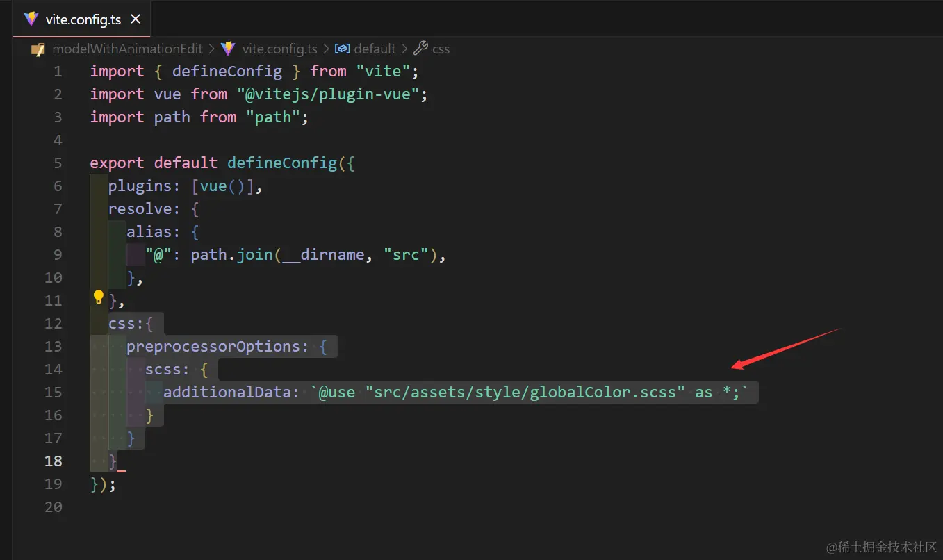Screen dimensions: 943x560
Task: Click the defineConfig import on line 1
Action: coord(227,72)
